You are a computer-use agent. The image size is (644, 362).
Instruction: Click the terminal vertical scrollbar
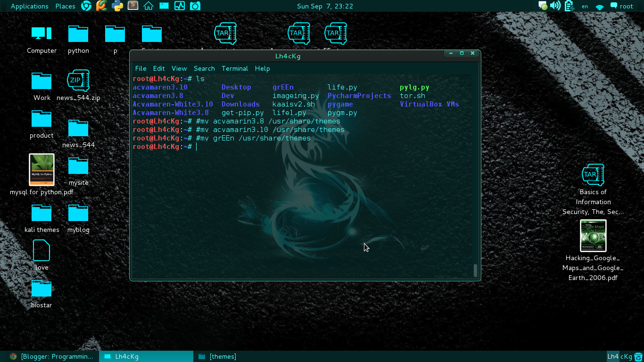[475, 270]
